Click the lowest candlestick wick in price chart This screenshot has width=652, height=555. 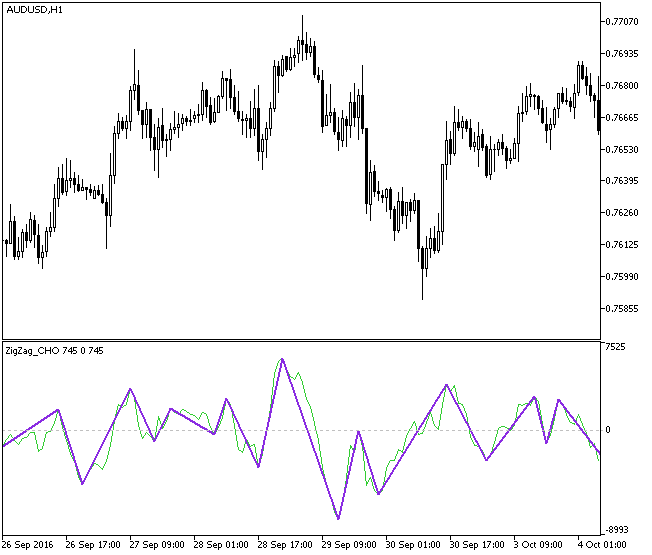(x=423, y=298)
